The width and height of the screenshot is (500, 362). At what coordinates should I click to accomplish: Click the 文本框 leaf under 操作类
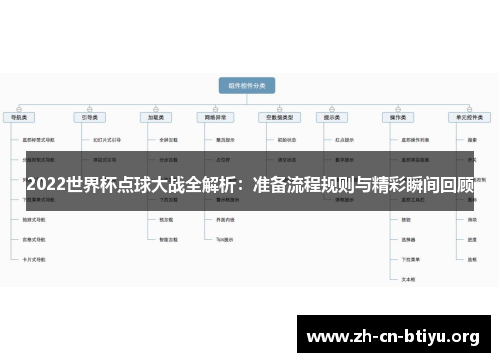(x=408, y=280)
